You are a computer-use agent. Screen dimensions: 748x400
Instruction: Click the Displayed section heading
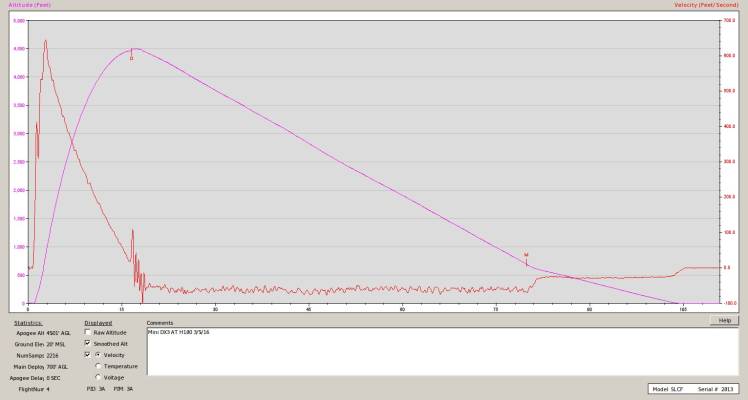pos(98,322)
